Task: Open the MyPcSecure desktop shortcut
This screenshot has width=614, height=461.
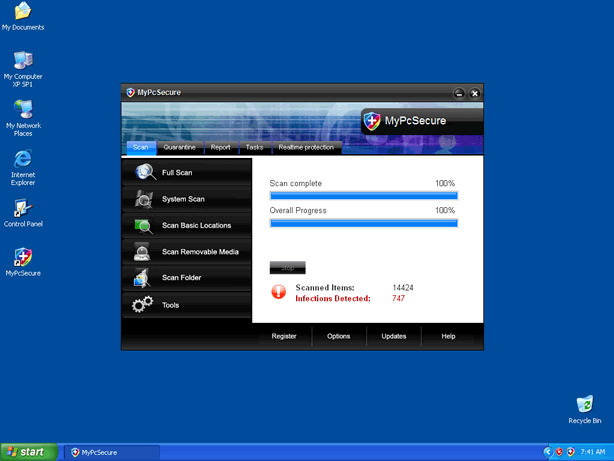Action: tap(22, 258)
